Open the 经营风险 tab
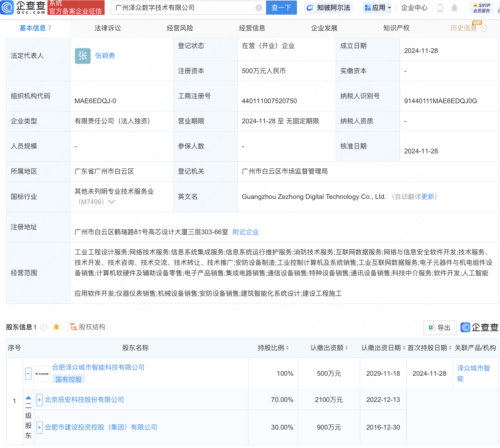 tap(180, 28)
